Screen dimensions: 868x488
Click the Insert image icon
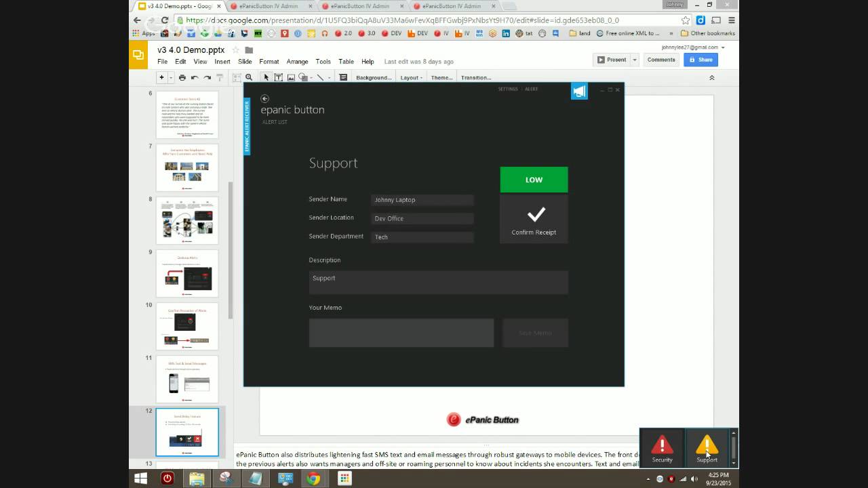pos(291,77)
